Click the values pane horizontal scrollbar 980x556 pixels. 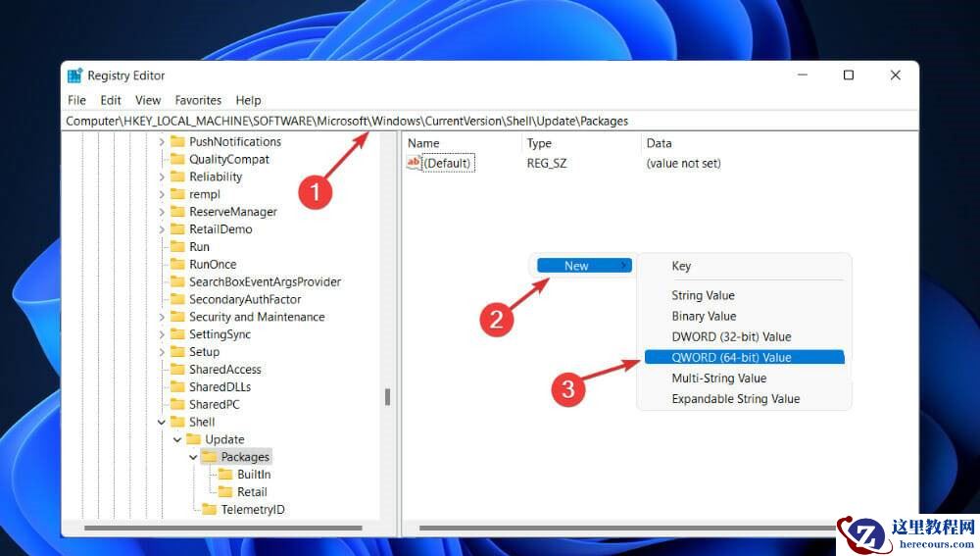click(627, 528)
